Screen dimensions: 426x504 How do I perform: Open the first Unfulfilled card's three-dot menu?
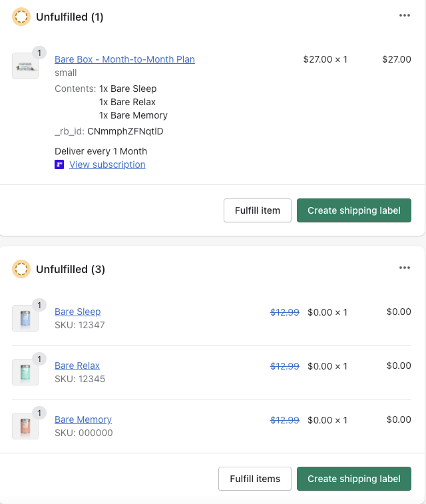pos(405,15)
